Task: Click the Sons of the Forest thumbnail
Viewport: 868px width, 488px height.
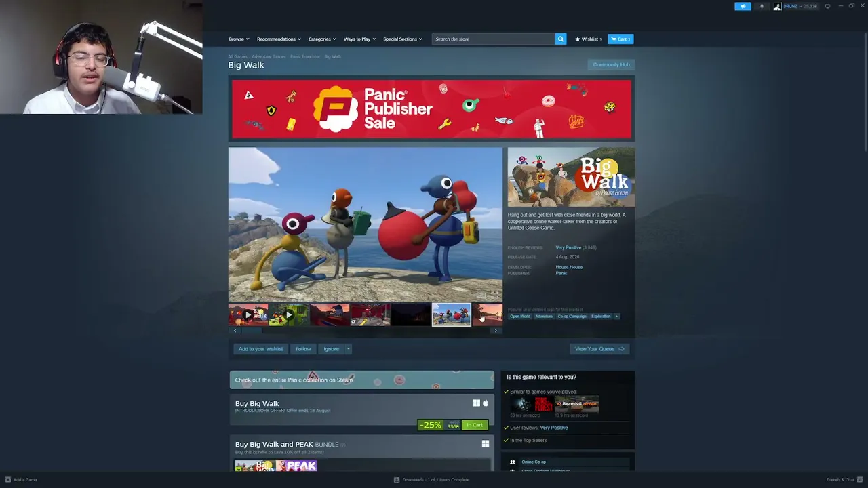Action: [532, 405]
